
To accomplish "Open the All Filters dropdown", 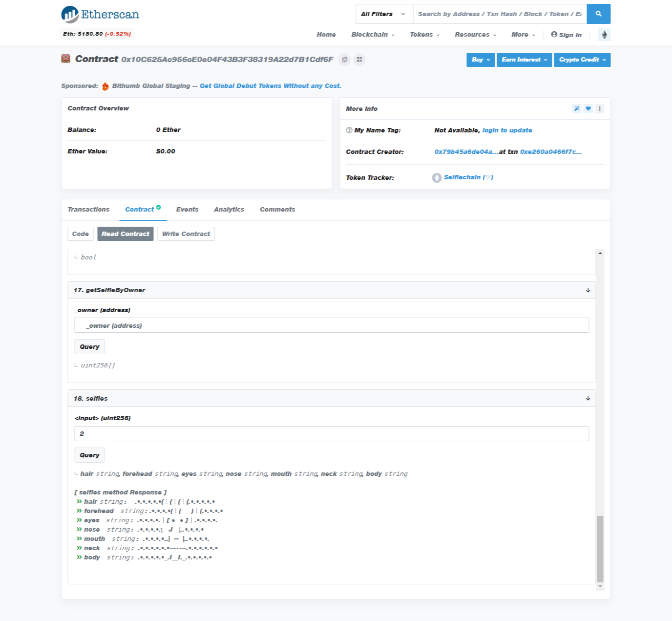I will [383, 14].
